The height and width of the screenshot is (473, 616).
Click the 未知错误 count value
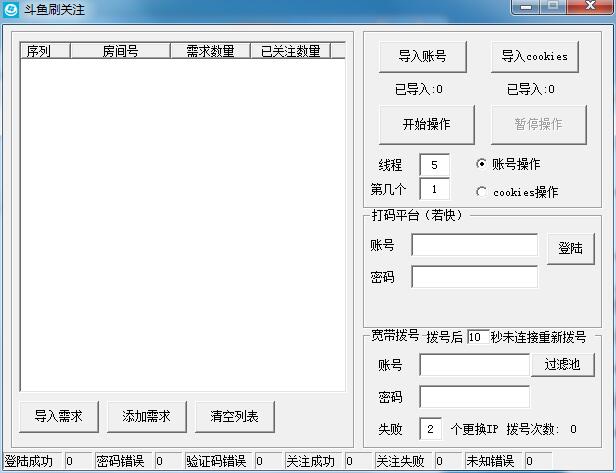tap(538, 461)
